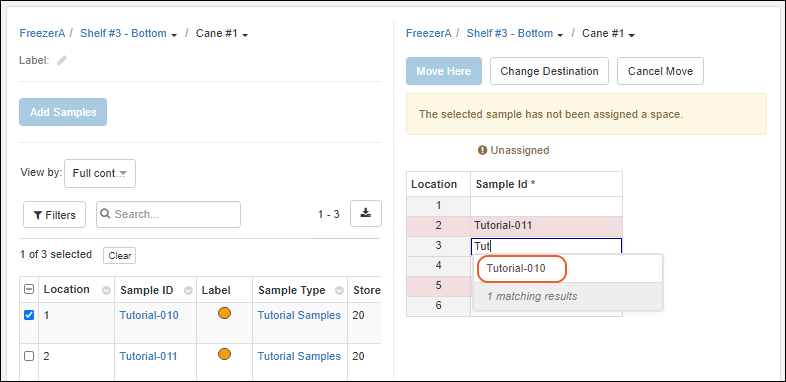Image resolution: width=786 pixels, height=382 pixels.
Task: Click the 1 - 3 pagination count text
Action: pos(328,215)
